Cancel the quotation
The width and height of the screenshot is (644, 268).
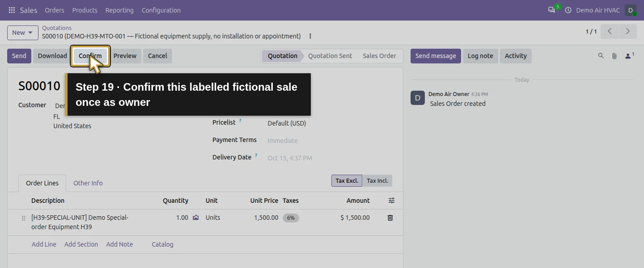pos(157,56)
